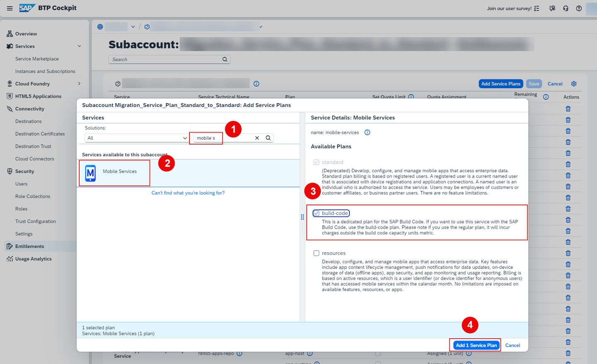Image resolution: width=597 pixels, height=364 pixels.
Task: Open the hamburger navigation menu
Action: click(10, 8)
